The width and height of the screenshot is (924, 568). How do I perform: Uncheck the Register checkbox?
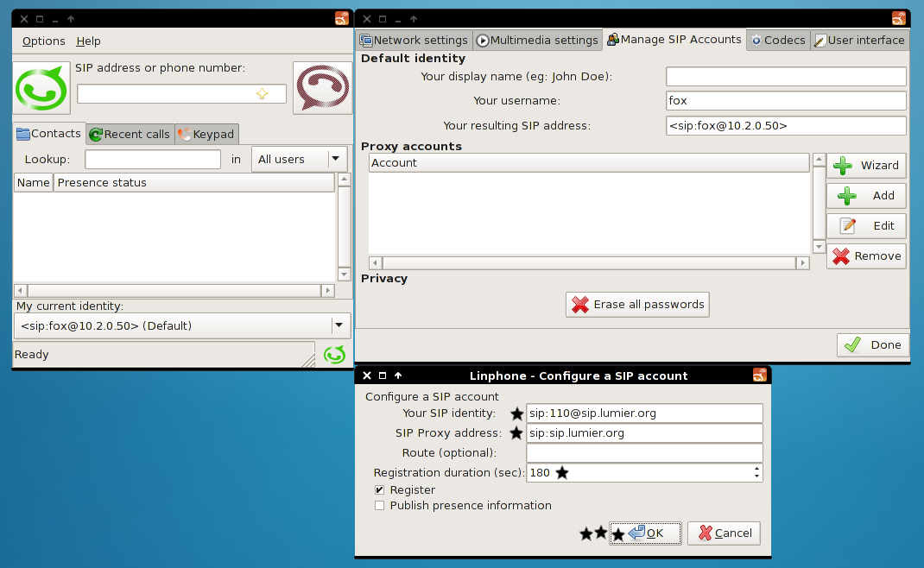click(x=380, y=490)
